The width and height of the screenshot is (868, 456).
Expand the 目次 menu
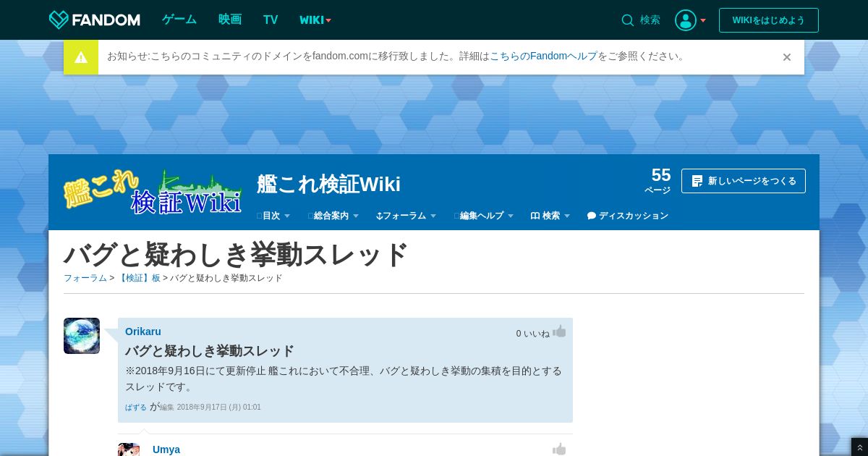click(273, 216)
